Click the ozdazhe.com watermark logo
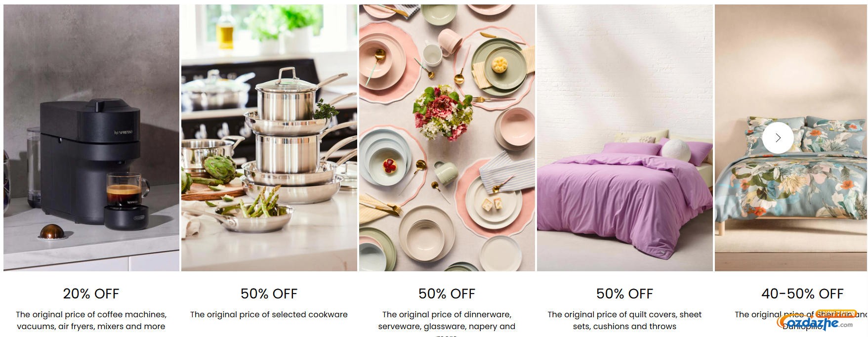Viewport: 868px width, 337px height. 815,323
